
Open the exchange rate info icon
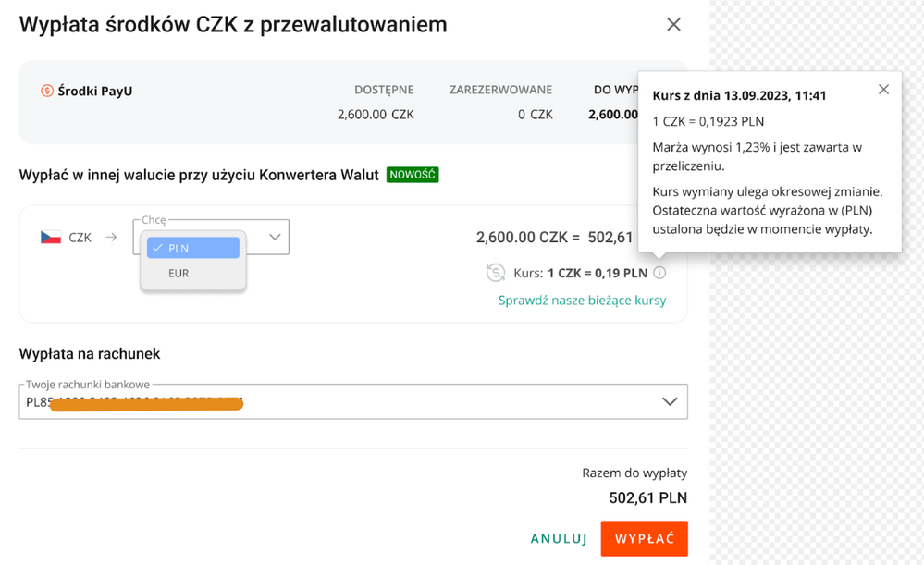(659, 273)
